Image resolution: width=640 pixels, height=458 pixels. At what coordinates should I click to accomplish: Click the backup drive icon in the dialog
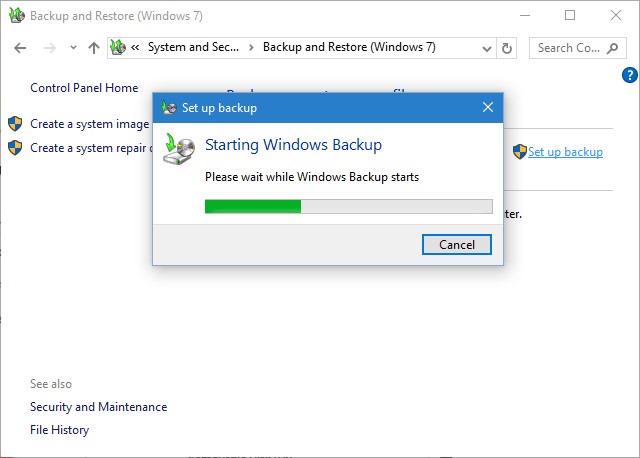(179, 149)
